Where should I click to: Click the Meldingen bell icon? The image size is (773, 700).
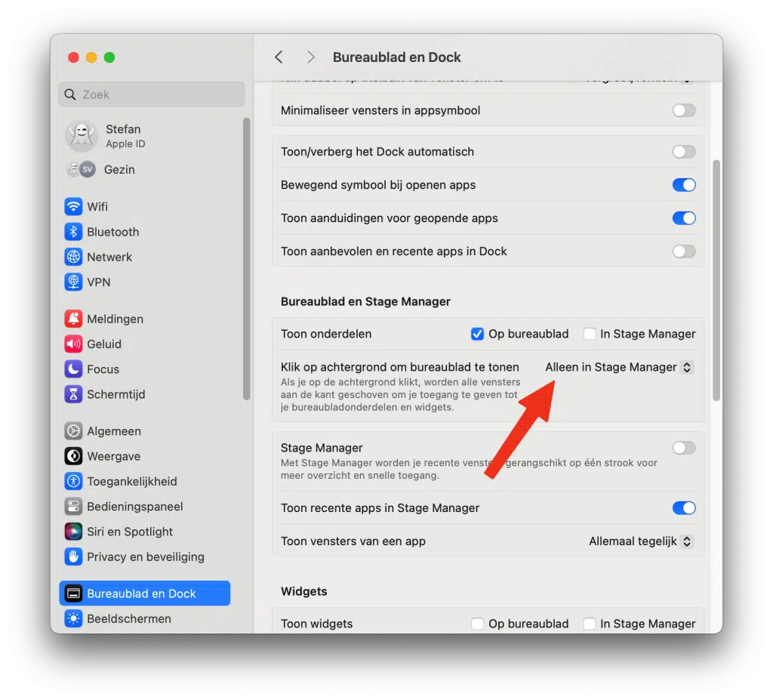73,319
